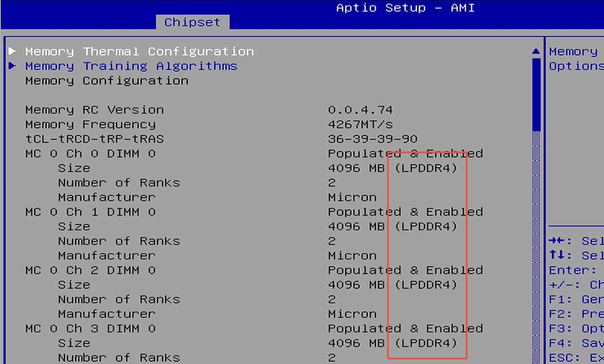Select the highlighted Memory Thermal Configuration entry
The width and height of the screenshot is (604, 364).
point(140,51)
